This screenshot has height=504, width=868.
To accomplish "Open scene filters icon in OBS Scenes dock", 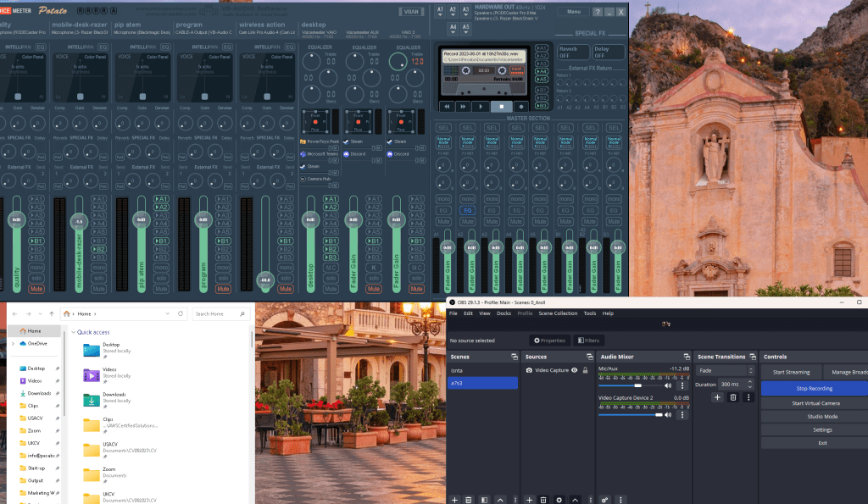I will click(484, 500).
